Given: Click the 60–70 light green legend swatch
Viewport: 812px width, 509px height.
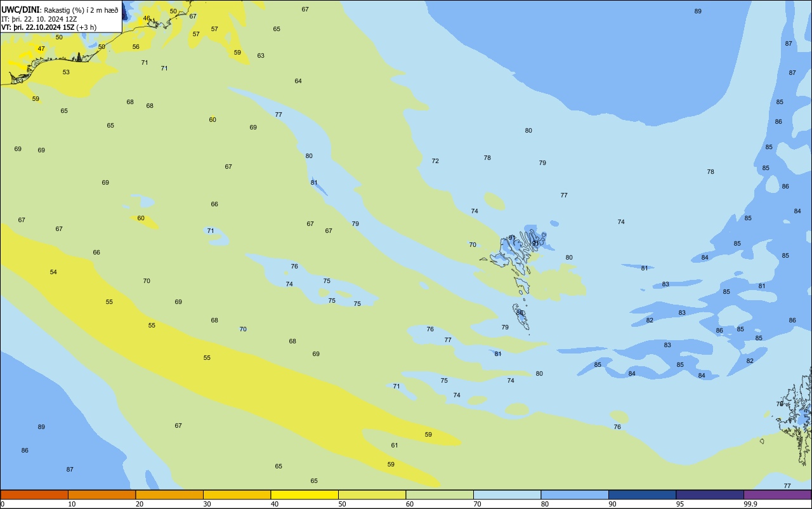Looking at the screenshot, I should click(440, 494).
